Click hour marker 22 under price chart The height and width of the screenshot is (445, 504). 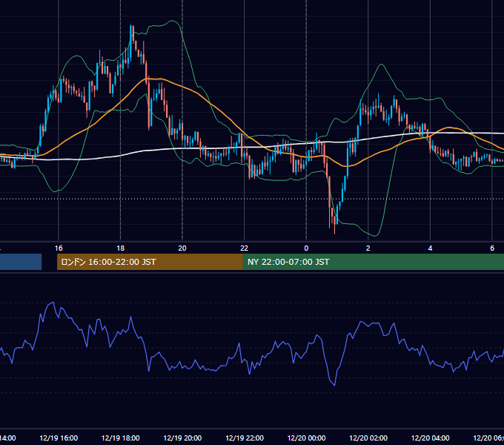[x=245, y=248]
